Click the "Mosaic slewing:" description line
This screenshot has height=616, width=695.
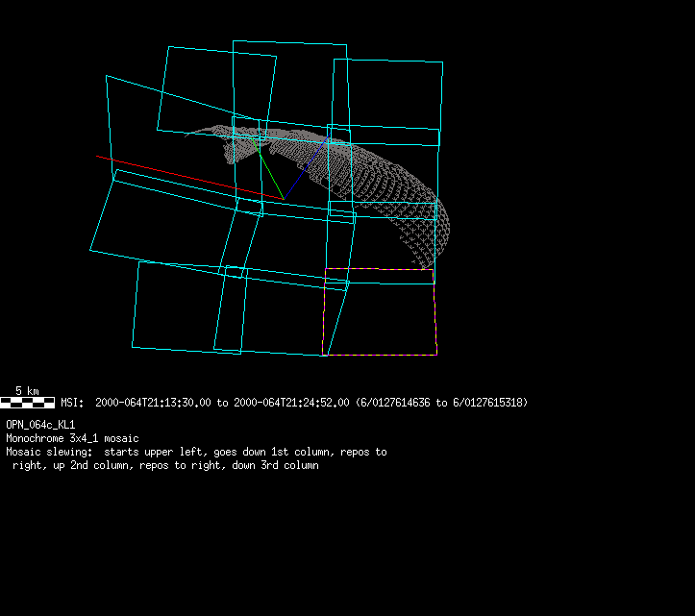(x=196, y=452)
